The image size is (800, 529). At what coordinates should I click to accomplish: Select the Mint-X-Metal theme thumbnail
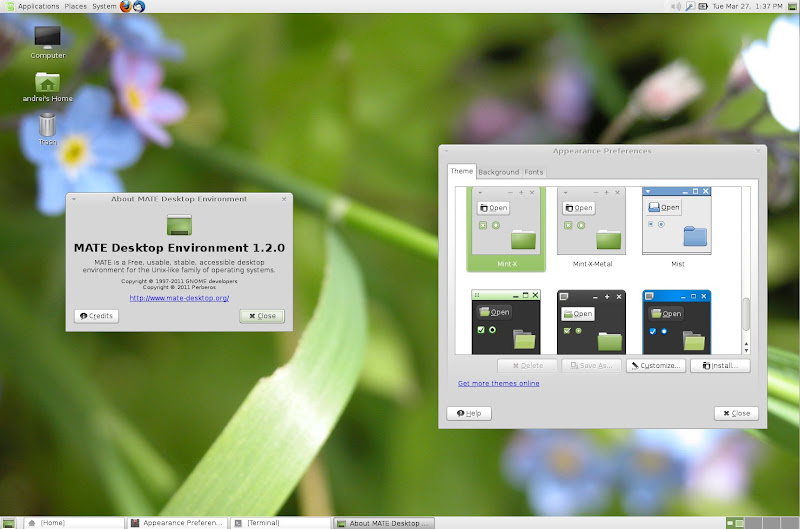coord(592,229)
